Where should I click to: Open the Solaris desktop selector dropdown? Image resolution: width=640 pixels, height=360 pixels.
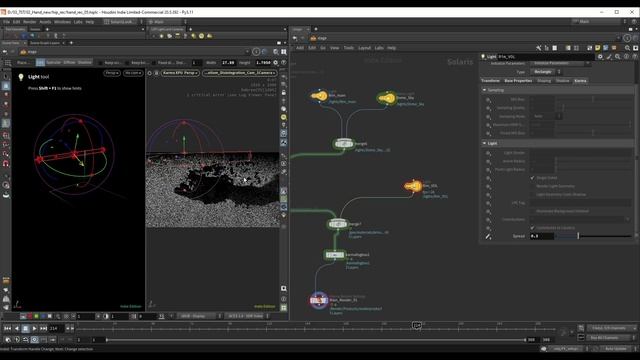coord(122,22)
